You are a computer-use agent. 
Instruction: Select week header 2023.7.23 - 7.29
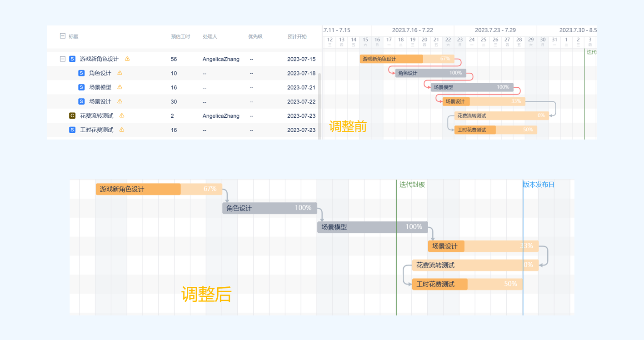click(x=495, y=30)
